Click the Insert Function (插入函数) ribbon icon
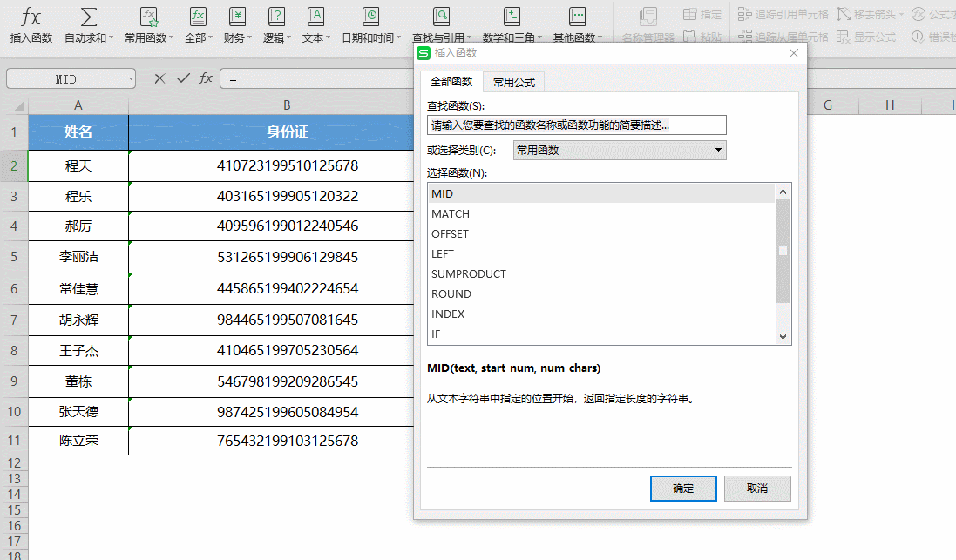 coord(31,17)
